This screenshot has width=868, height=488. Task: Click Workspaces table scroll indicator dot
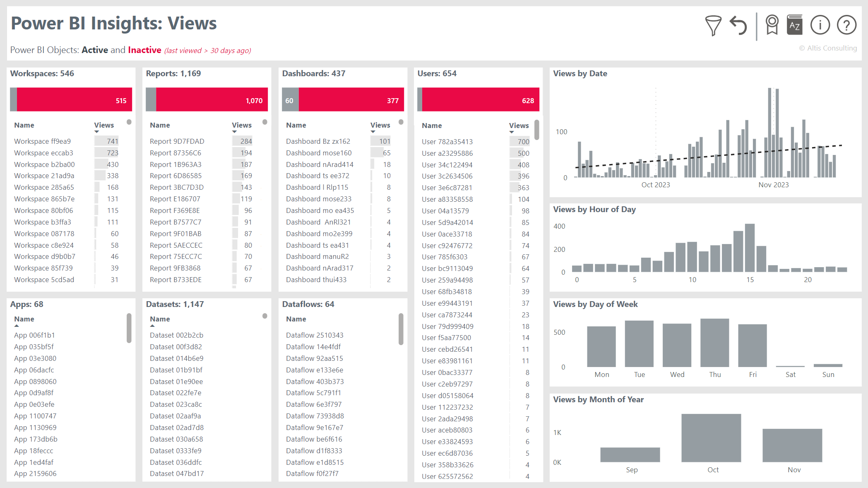(x=129, y=122)
